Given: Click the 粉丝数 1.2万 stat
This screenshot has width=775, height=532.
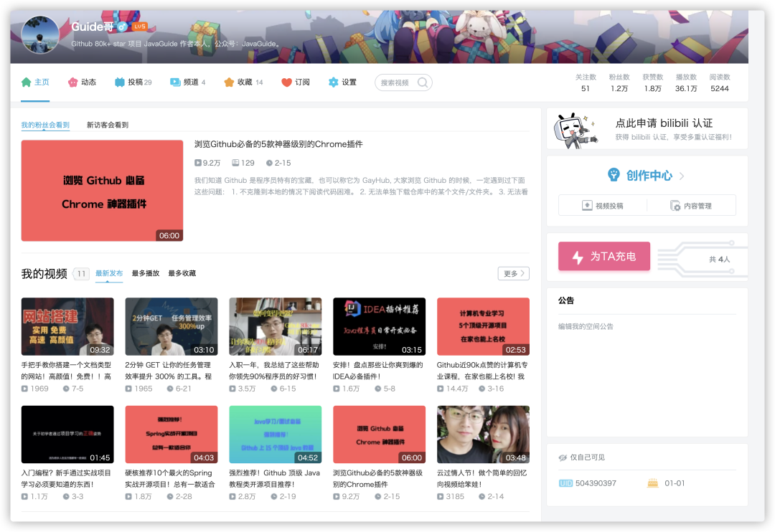Looking at the screenshot, I should pyautogui.click(x=619, y=82).
